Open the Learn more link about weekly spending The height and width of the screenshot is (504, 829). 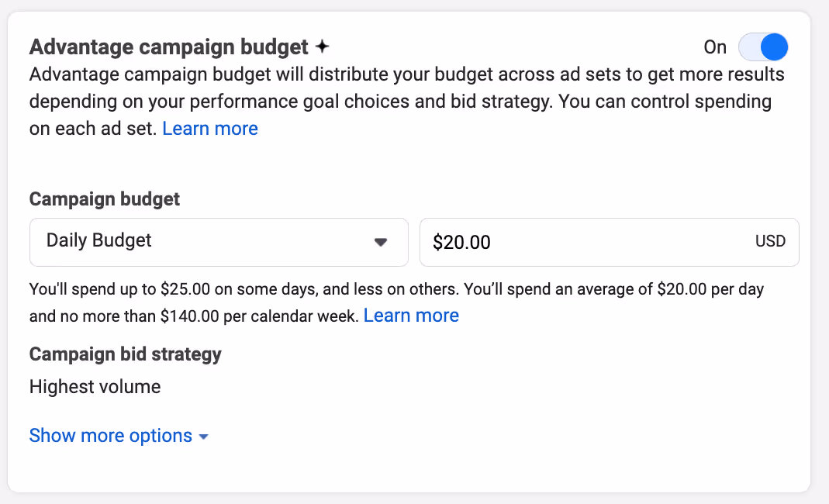[x=411, y=316]
